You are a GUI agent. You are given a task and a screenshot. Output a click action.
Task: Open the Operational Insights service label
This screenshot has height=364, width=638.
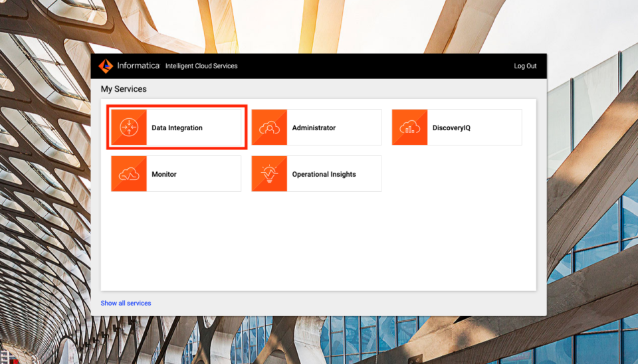(x=324, y=174)
